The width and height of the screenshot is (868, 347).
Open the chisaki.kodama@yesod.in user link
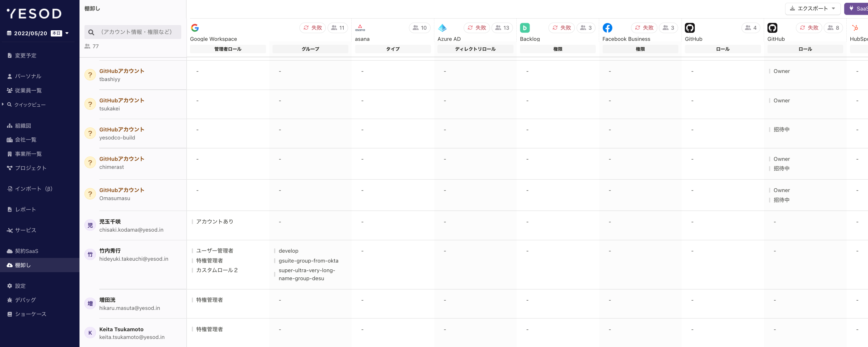[x=131, y=230]
